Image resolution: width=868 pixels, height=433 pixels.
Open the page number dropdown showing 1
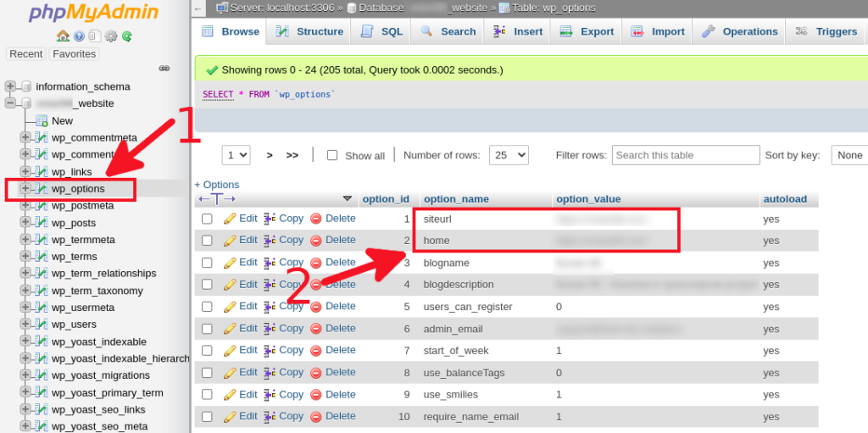tap(236, 155)
